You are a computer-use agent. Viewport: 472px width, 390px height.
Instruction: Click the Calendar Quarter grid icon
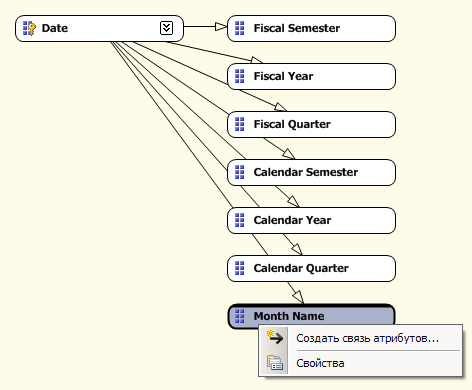tap(240, 268)
